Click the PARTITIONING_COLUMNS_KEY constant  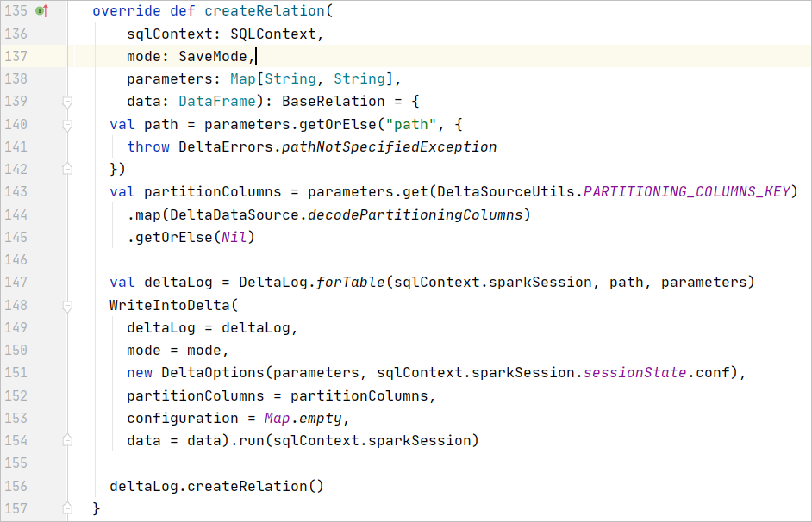pyautogui.click(x=686, y=191)
